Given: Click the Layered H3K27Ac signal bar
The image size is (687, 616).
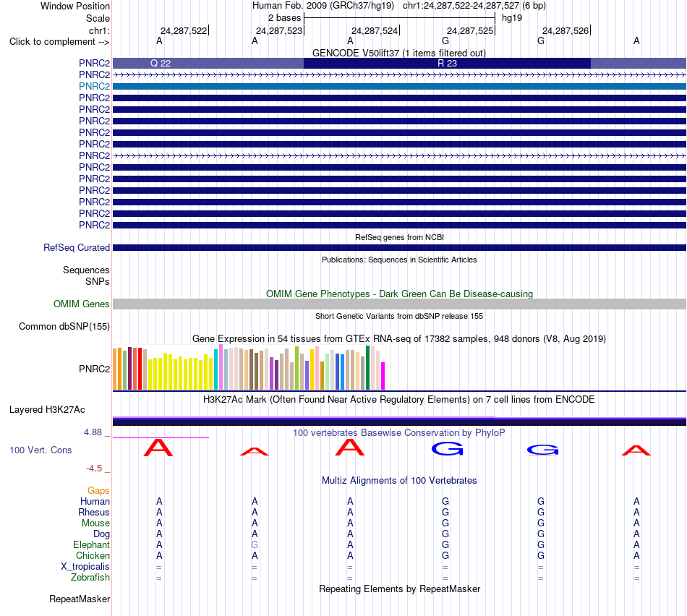Looking at the screenshot, I should [399, 421].
